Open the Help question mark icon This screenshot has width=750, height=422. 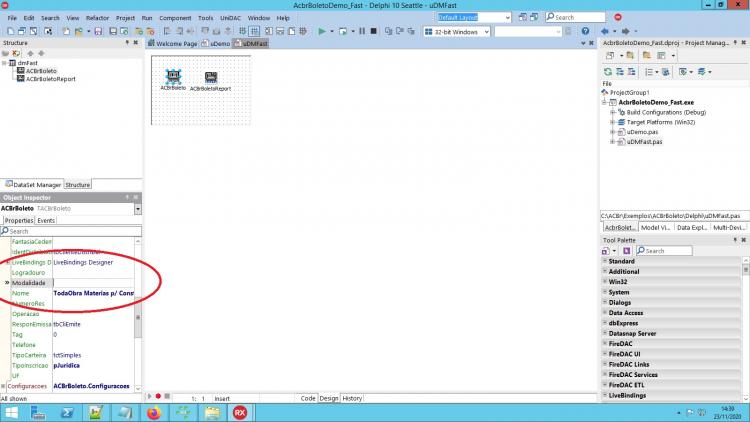(585, 31)
